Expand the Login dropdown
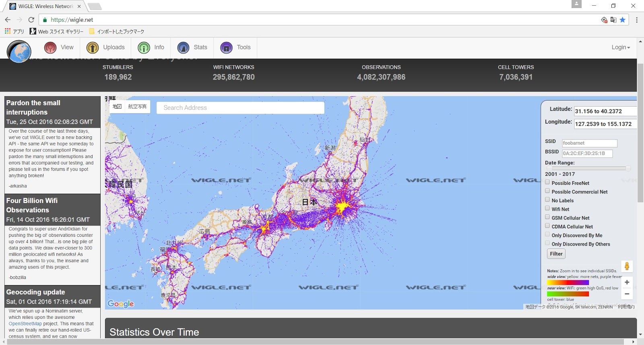The image size is (644, 345). pyautogui.click(x=621, y=47)
